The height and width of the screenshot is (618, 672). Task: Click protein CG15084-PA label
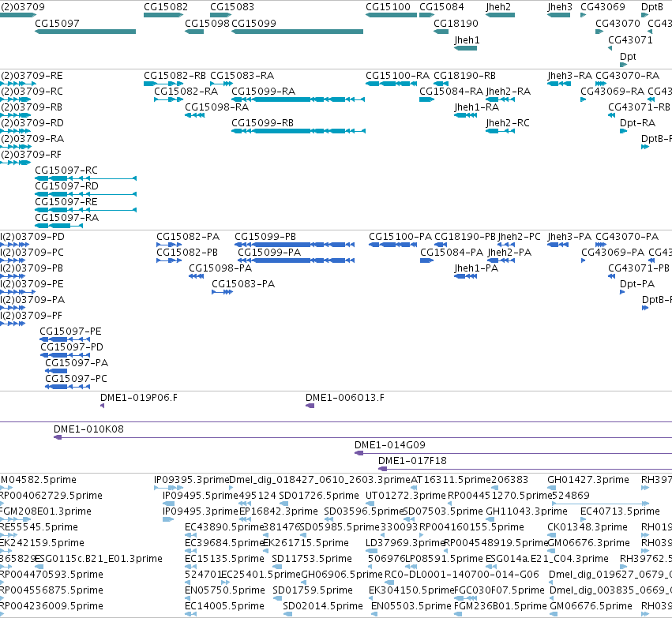[x=451, y=253]
